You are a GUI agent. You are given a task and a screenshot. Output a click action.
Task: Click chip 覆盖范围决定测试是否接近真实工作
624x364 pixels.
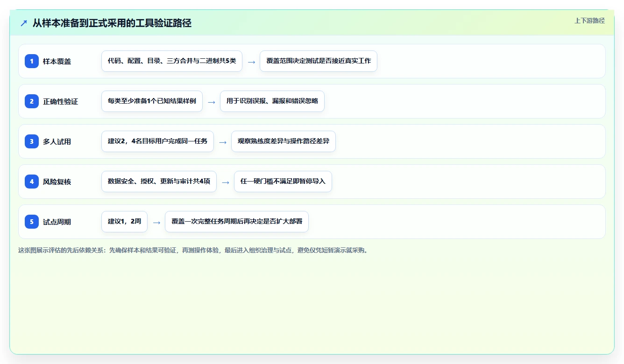click(x=319, y=61)
